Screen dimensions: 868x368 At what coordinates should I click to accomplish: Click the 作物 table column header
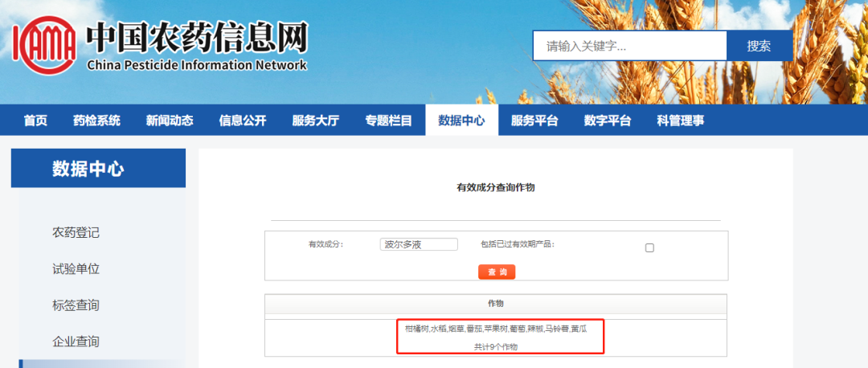495,304
